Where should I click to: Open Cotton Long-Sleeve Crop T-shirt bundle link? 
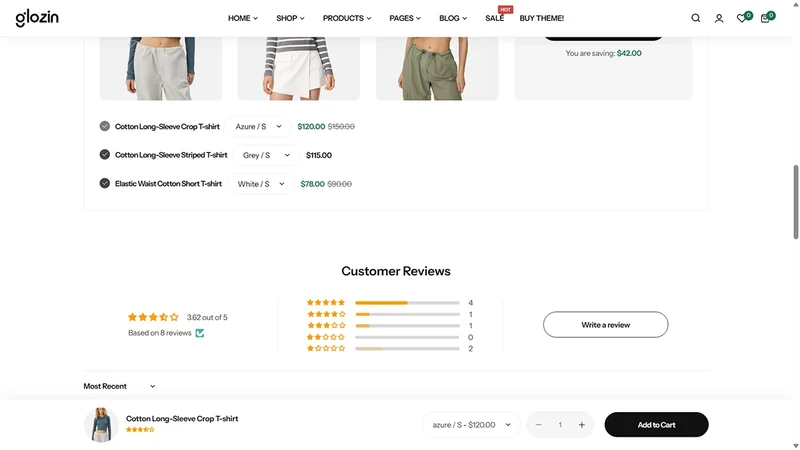167,127
